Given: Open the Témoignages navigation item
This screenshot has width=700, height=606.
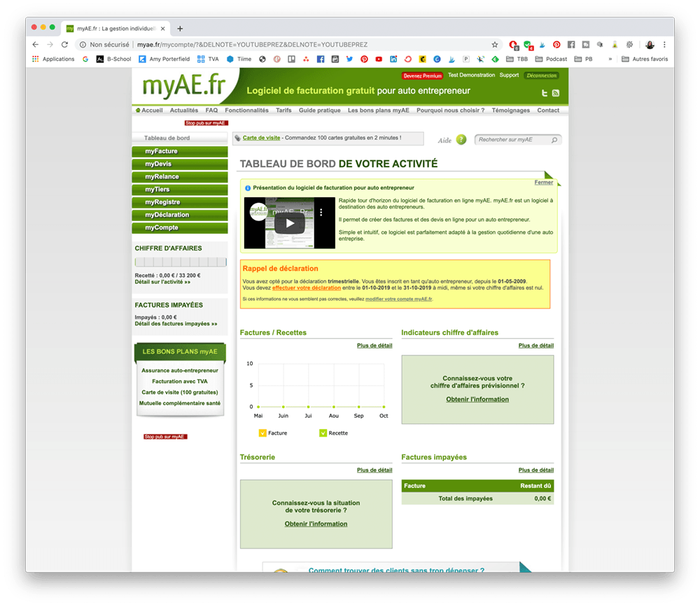Looking at the screenshot, I should [511, 111].
